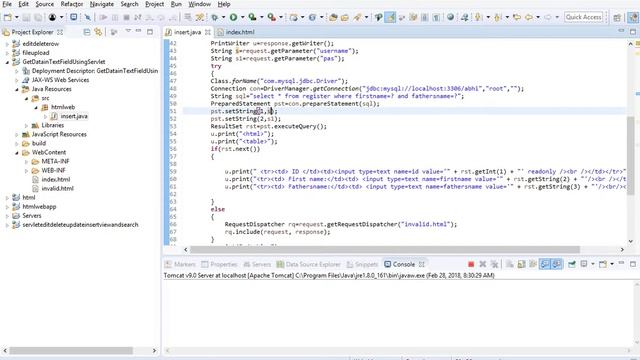Click the Debug toolbar icon
The image size is (640, 360).
pos(214,17)
